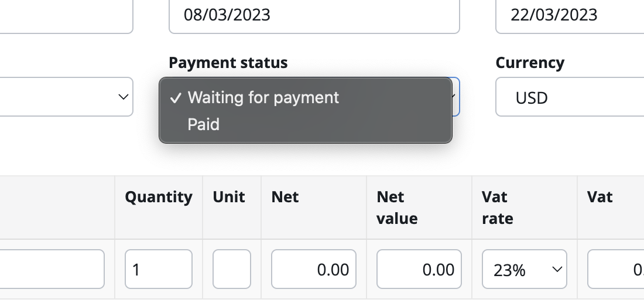The image size is (644, 306).
Task: Click the Payment status label
Action: point(228,63)
